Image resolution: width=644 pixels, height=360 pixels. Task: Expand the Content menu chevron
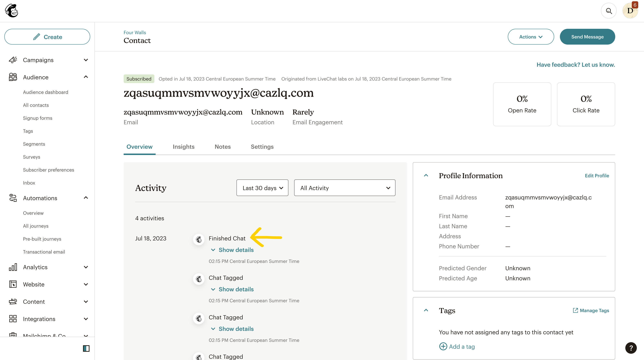pyautogui.click(x=86, y=301)
